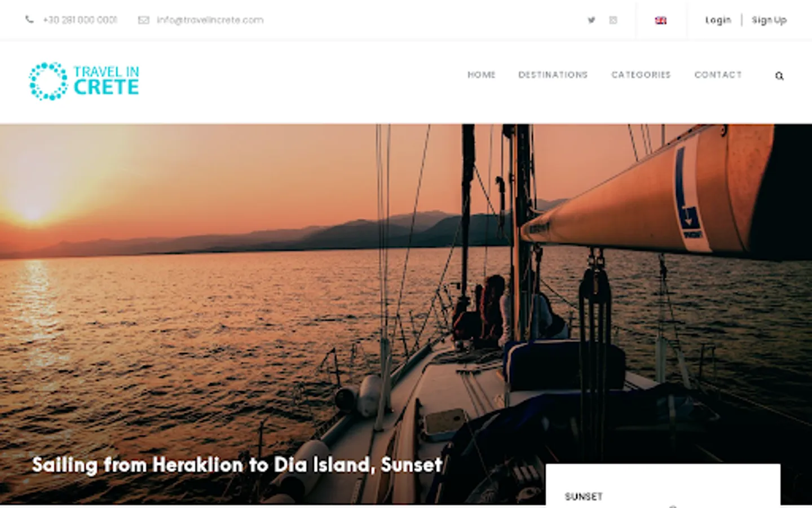Go to the Home menu item
The image size is (812, 508).
tap(482, 75)
